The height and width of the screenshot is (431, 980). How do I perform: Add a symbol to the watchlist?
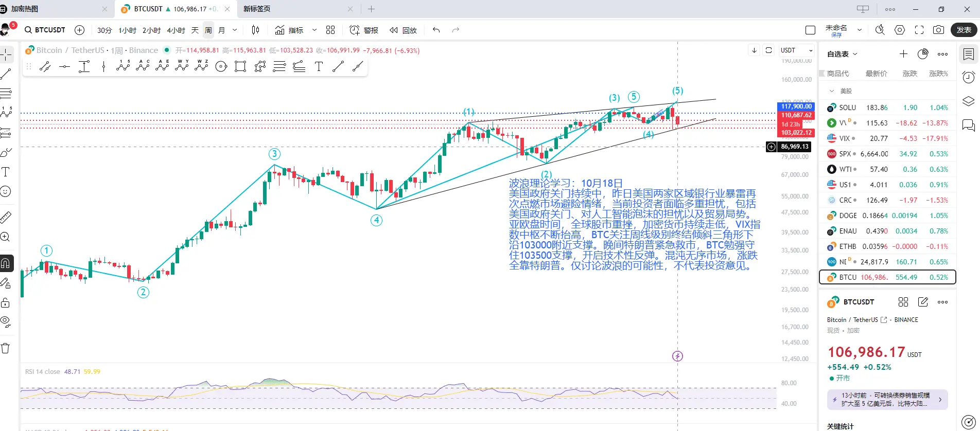(x=904, y=54)
